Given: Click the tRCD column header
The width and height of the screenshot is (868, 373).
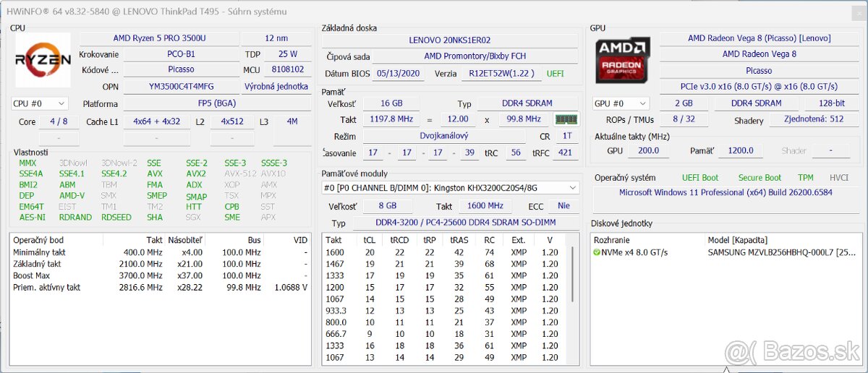Looking at the screenshot, I should tap(399, 239).
